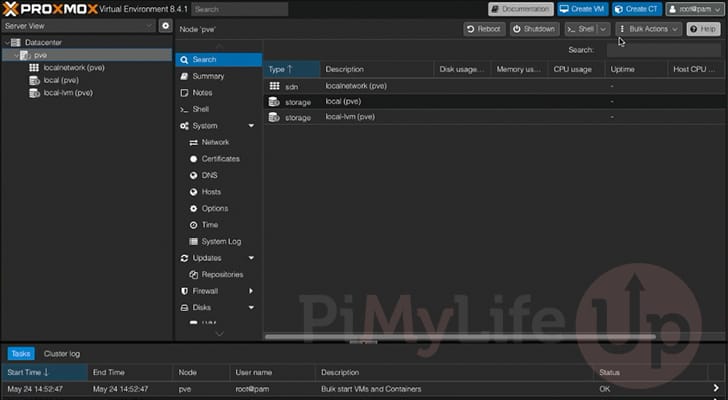Open the Bulk Actions dropdown
Image resolution: width=728 pixels, height=400 pixels.
click(649, 29)
